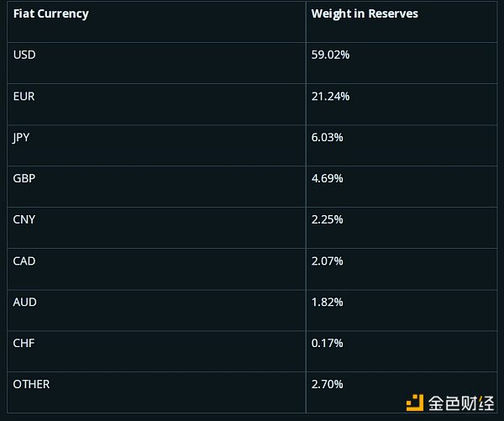
Task: Select the JPY currency cell
Action: (21, 138)
